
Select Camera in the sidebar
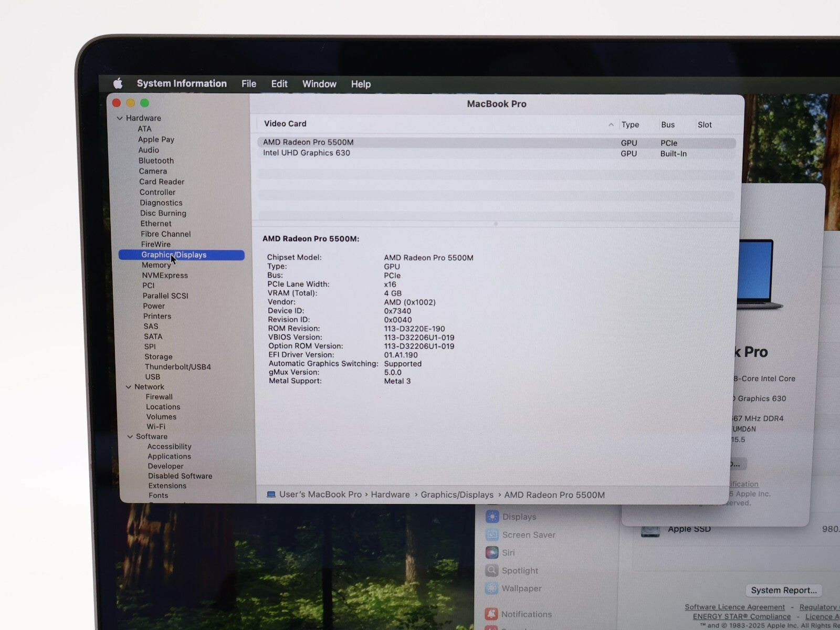153,171
